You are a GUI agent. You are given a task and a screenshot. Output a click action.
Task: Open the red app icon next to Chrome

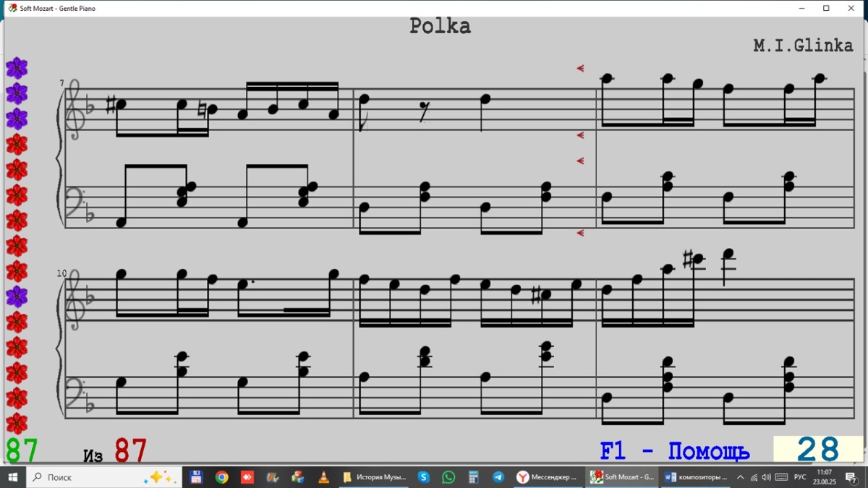click(247, 477)
